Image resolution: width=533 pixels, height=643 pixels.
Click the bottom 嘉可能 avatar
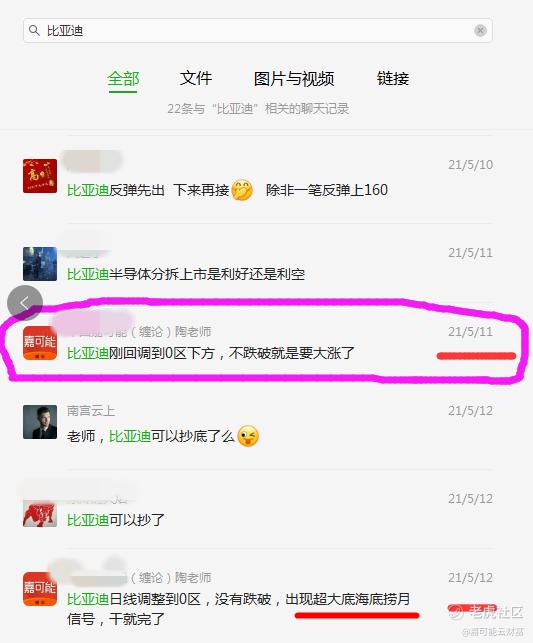click(40, 589)
